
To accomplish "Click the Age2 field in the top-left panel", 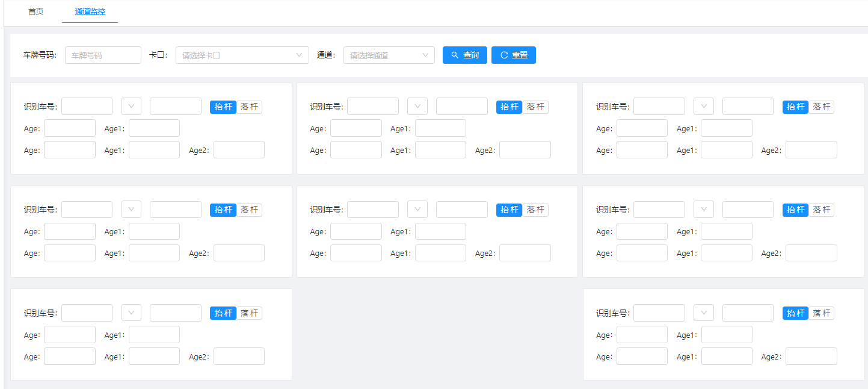I will coord(239,150).
